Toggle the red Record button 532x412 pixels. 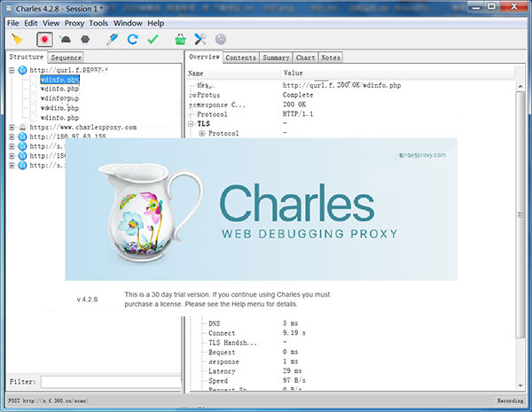tap(44, 39)
